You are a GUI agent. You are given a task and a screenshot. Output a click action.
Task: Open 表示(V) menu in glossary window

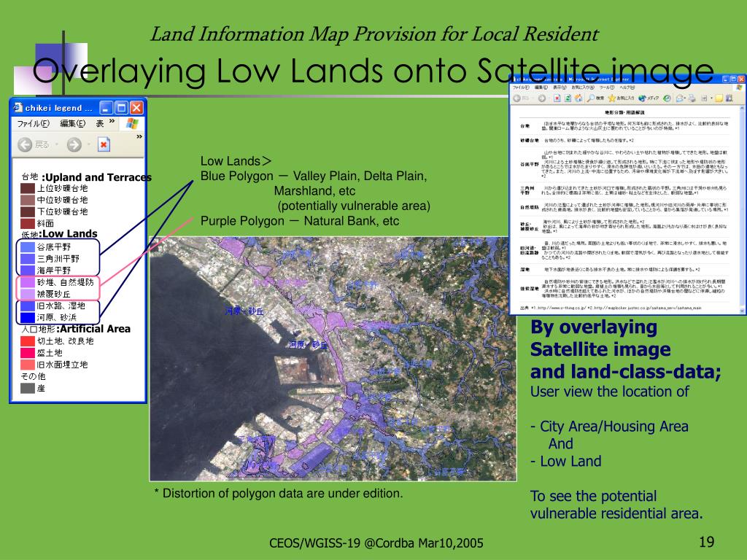pyautogui.click(x=560, y=87)
